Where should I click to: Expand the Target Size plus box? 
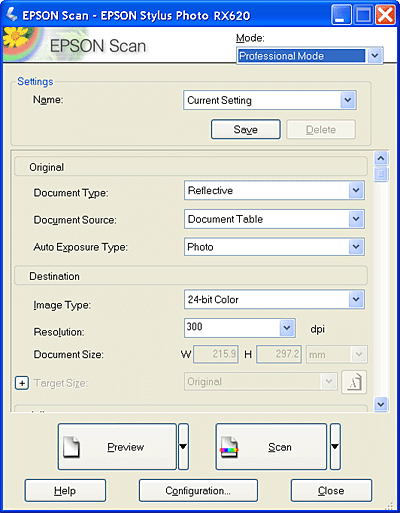click(x=22, y=383)
